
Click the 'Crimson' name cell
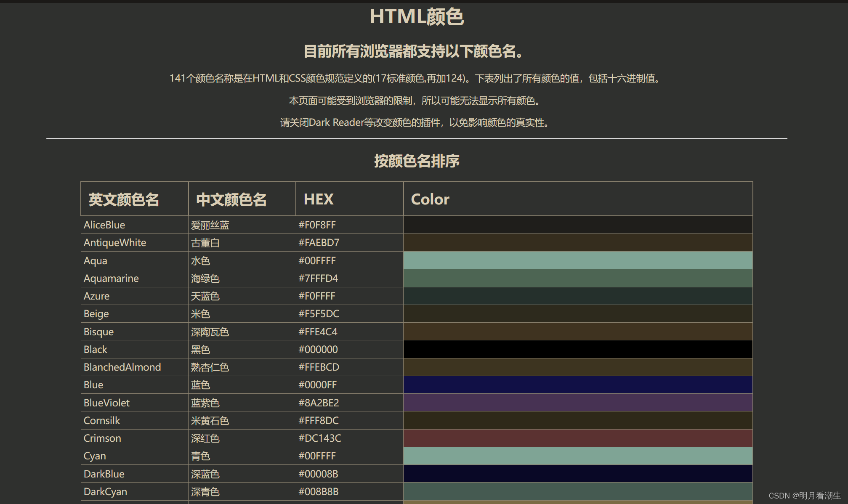[x=135, y=438]
